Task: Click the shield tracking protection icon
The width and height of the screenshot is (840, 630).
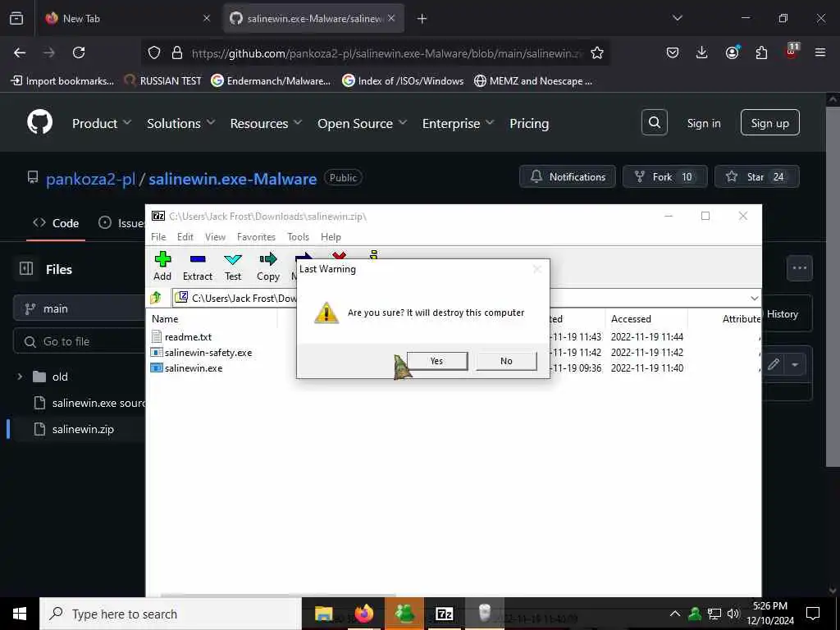Action: pos(154,52)
